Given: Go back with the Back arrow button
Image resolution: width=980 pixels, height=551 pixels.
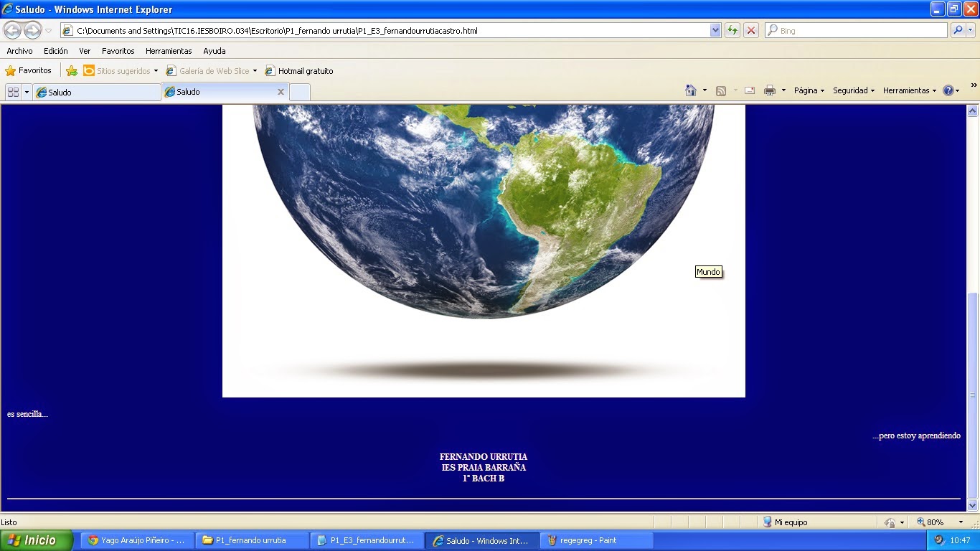Looking at the screenshot, I should pos(13,31).
